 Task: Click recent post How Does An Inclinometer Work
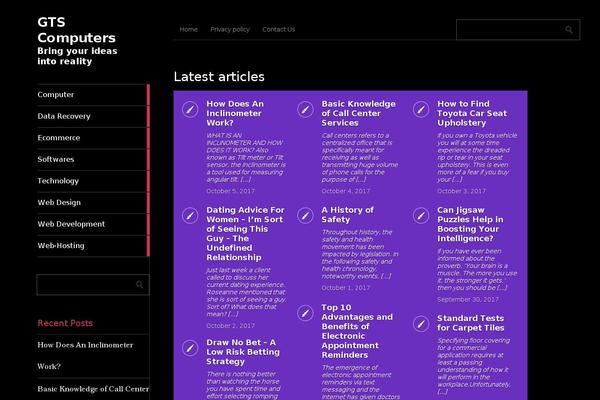pos(85,355)
